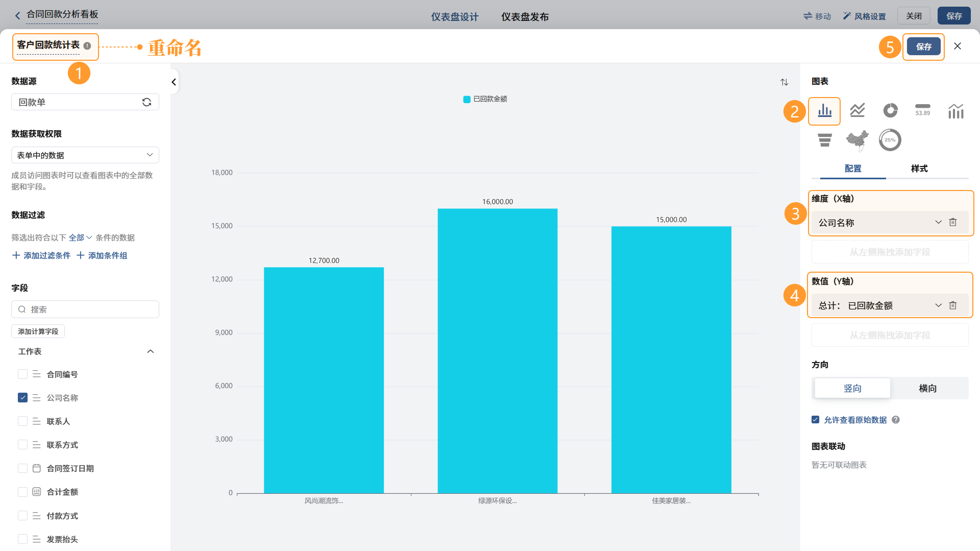Viewport: 980px width, 551px height.
Task: Uncheck the 公司名称 field checkbox
Action: (22, 398)
